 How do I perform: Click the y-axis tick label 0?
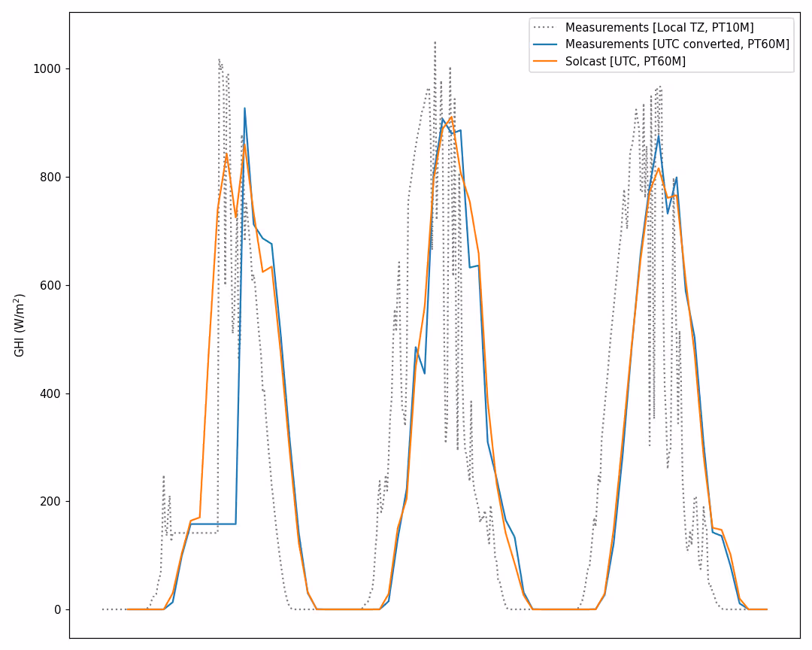coord(57,610)
